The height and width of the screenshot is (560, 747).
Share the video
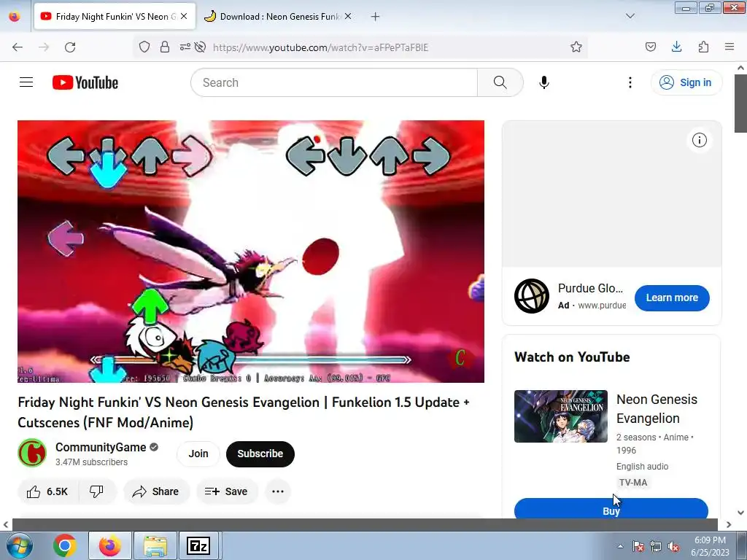(x=156, y=491)
